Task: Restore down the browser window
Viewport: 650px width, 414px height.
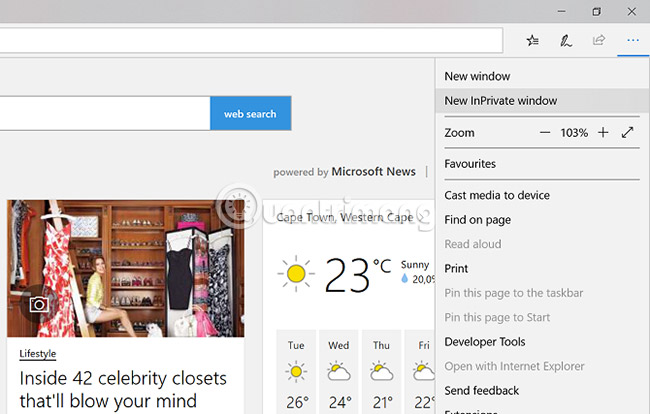Action: click(x=597, y=12)
